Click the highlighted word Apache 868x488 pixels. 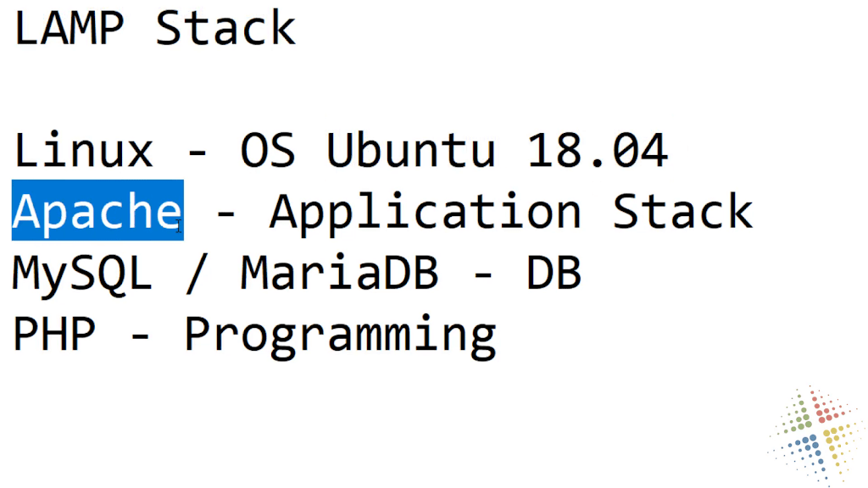point(97,210)
